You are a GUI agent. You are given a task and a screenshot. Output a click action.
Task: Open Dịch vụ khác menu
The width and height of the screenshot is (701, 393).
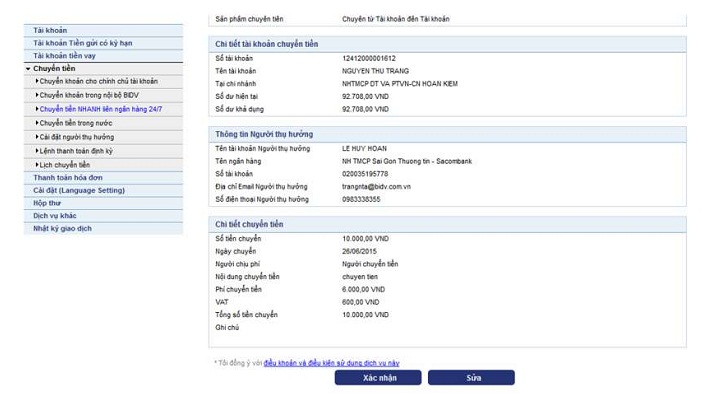103,216
